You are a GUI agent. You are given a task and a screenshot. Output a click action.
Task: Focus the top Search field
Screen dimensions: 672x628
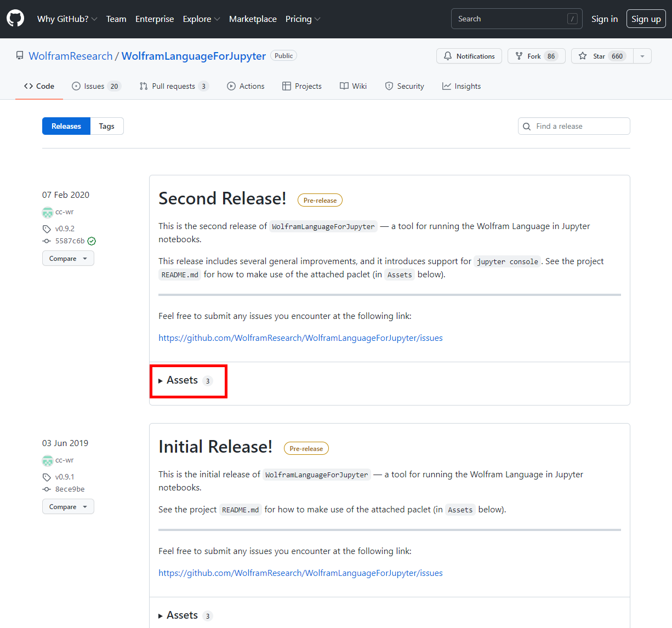point(516,19)
